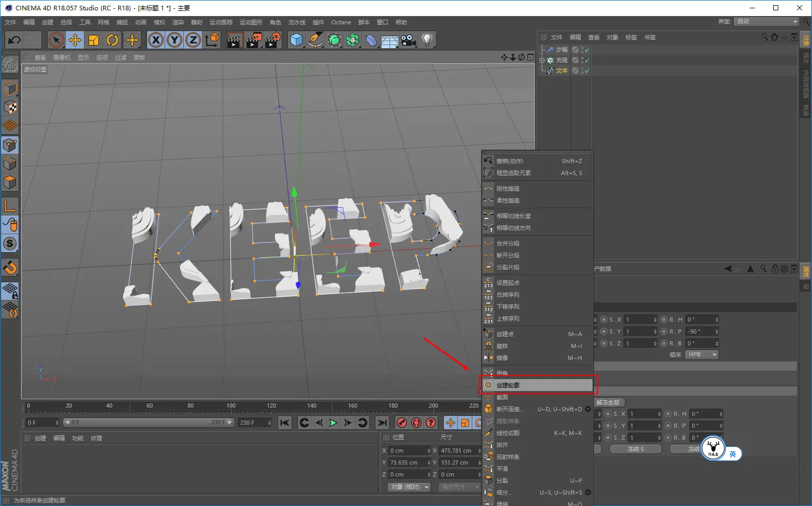
Task: Add a Light object
Action: [x=427, y=40]
